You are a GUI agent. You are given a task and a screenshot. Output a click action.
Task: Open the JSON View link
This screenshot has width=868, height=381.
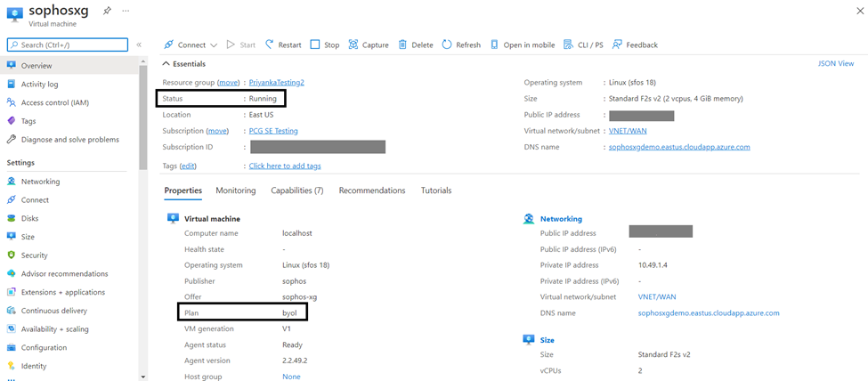pyautogui.click(x=836, y=64)
